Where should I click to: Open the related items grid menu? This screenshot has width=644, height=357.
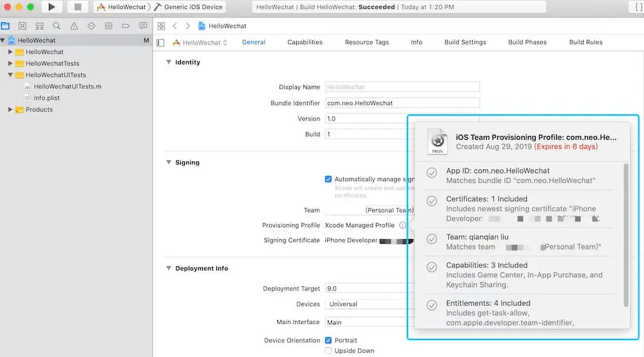[162, 26]
